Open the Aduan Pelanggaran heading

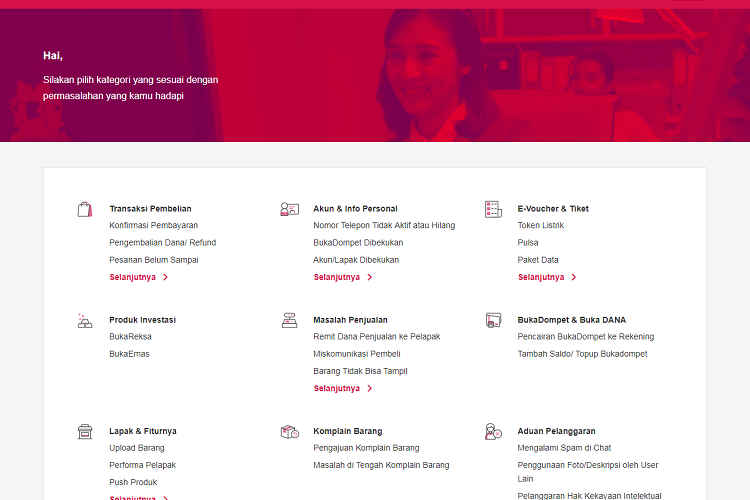point(556,431)
